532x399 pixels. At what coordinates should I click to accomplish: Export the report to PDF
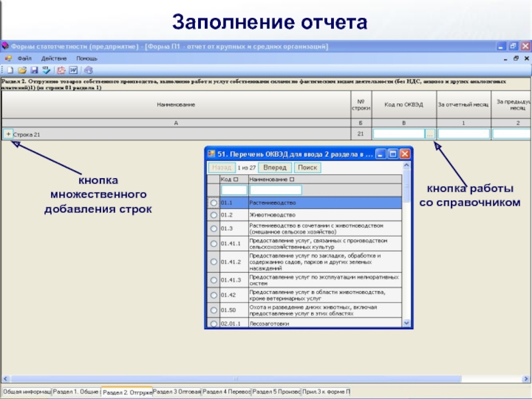coord(61,70)
